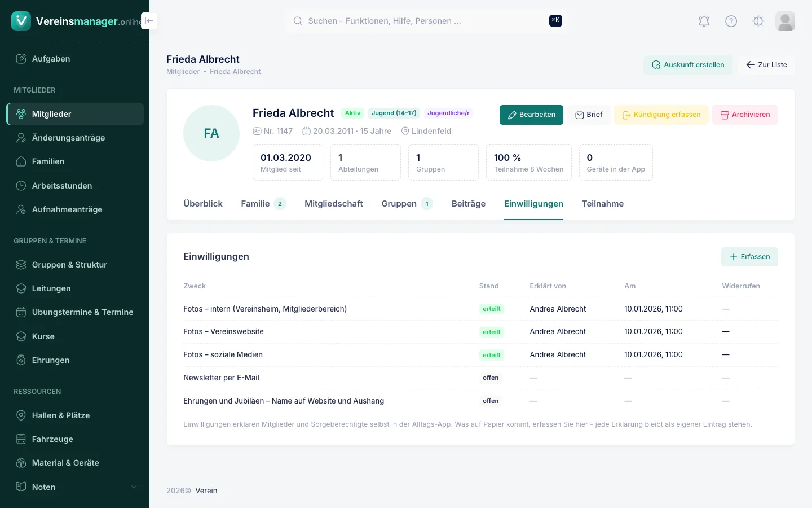The height and width of the screenshot is (508, 812).
Task: Click into the search field
Action: [426, 21]
